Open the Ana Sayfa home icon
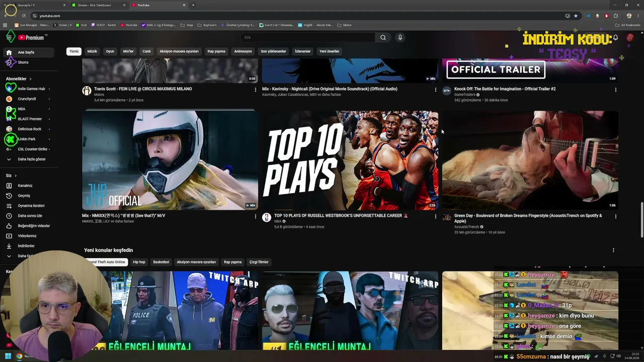Screen dimensions: 644x362 coord(9,52)
